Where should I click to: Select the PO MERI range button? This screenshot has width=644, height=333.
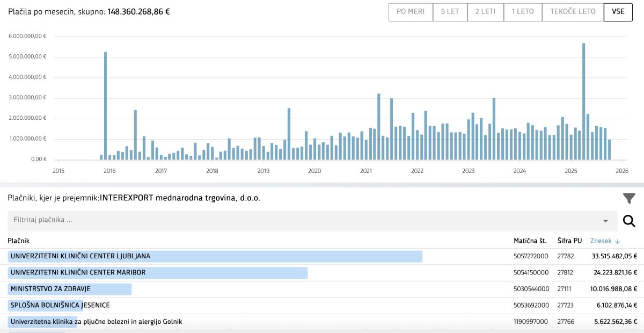click(x=411, y=12)
